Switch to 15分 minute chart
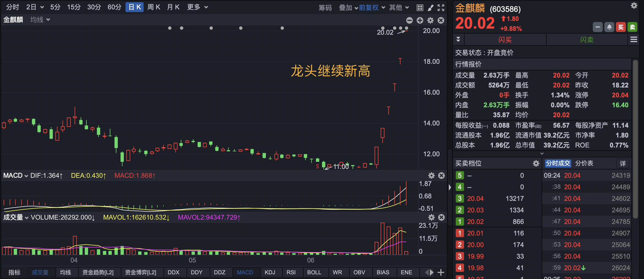 (74, 7)
